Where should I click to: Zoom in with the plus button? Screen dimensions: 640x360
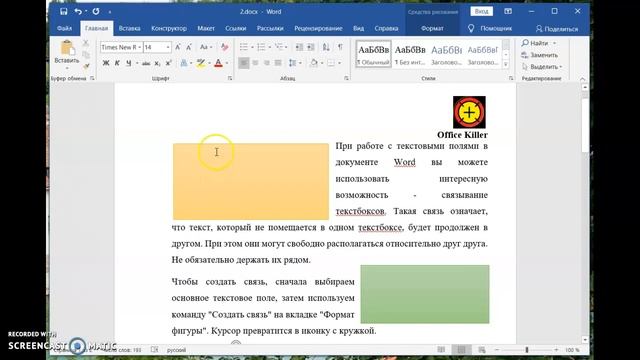tap(556, 350)
